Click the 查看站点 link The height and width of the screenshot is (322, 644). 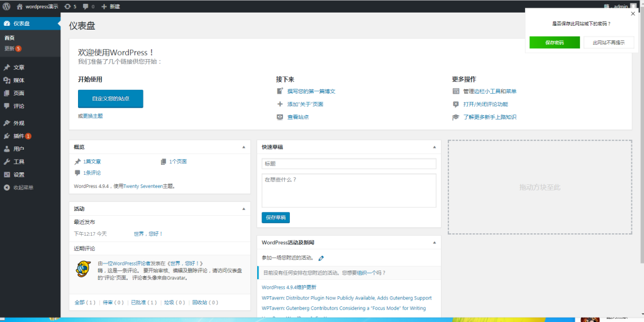click(297, 117)
